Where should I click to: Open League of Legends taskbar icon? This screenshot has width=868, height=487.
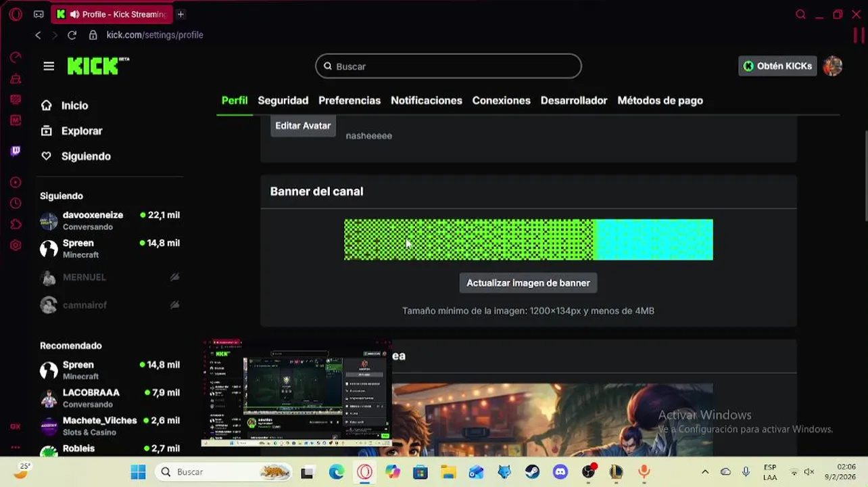[x=616, y=472]
